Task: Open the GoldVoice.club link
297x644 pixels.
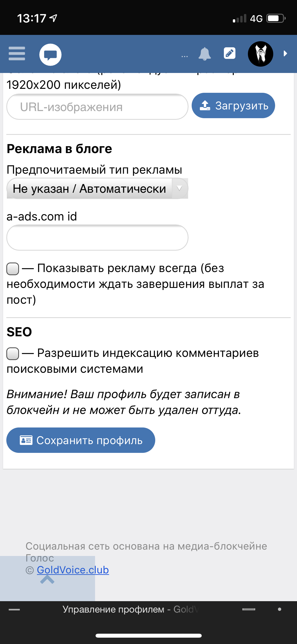Action: pos(73,570)
